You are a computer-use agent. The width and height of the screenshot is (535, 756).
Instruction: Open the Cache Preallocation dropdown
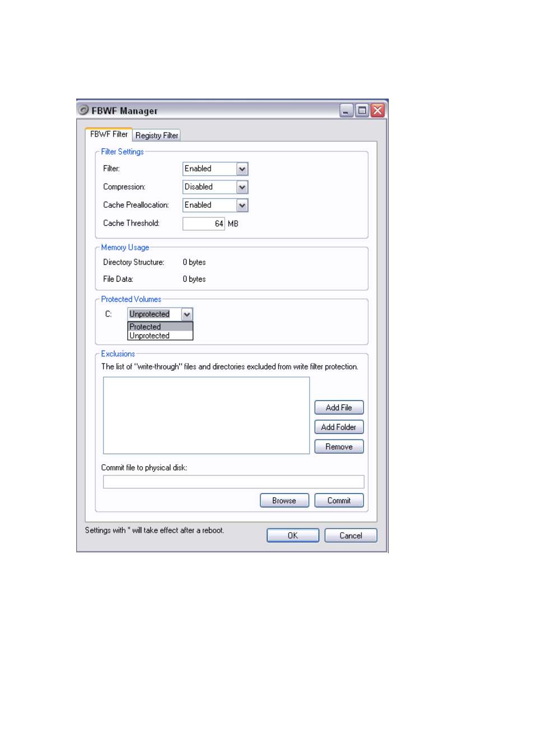215,205
